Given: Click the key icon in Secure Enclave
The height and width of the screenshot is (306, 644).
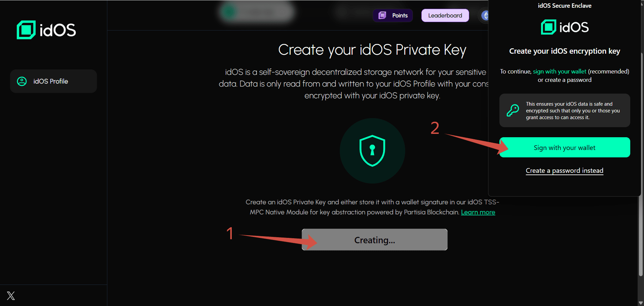Looking at the screenshot, I should (x=513, y=110).
